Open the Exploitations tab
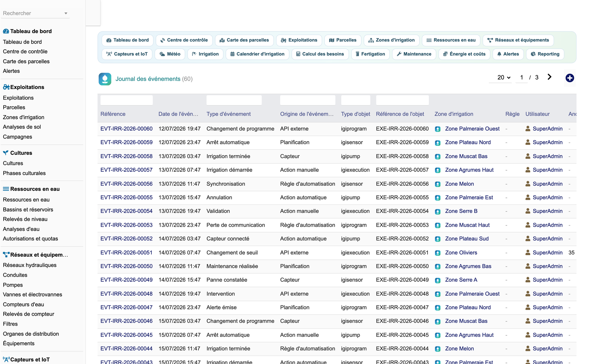This screenshot has height=364, width=589. (x=299, y=40)
